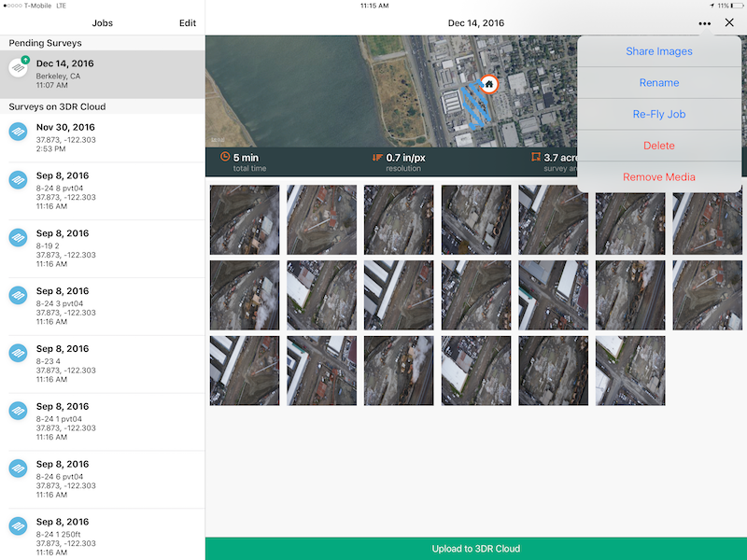Open the fourth thumbnail in the top row

[x=476, y=220]
